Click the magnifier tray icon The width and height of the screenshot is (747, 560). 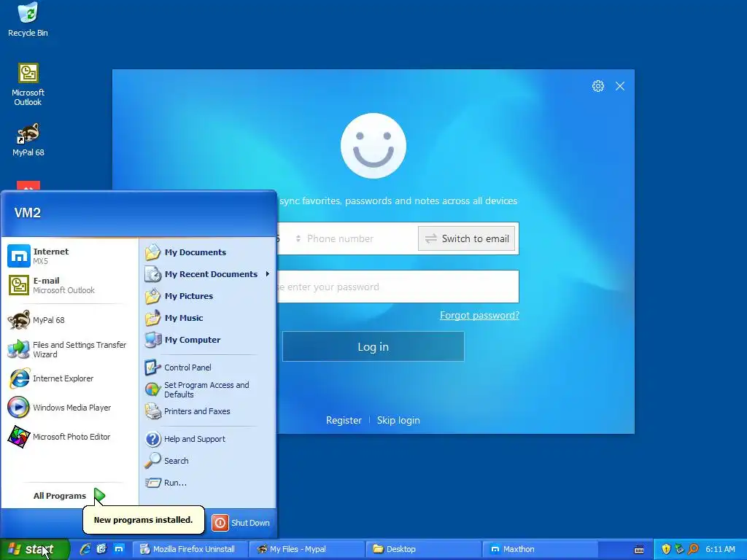click(x=693, y=549)
